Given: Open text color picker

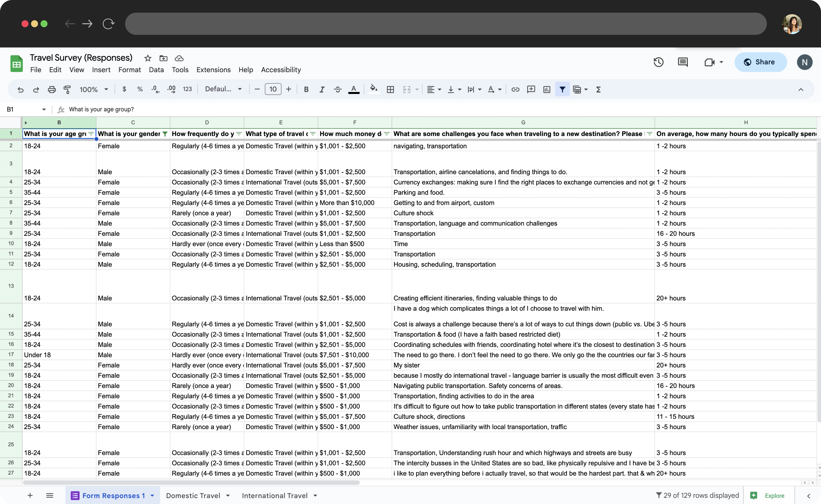Looking at the screenshot, I should [x=354, y=89].
